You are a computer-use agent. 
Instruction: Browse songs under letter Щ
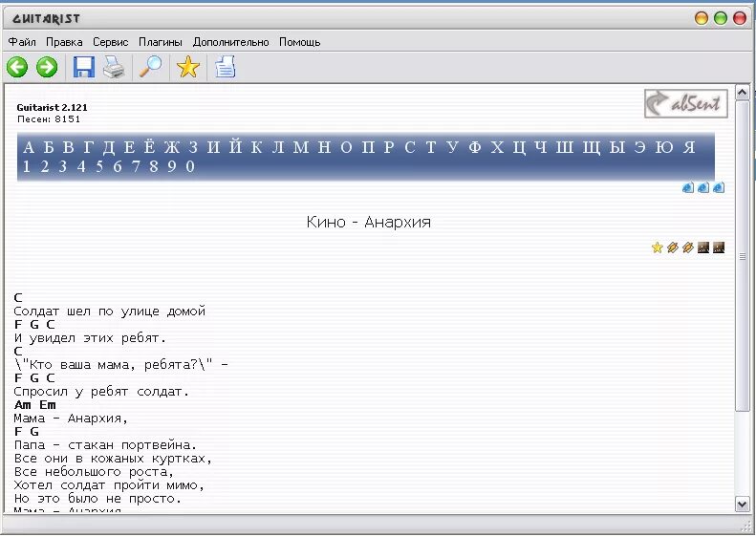tap(591, 147)
